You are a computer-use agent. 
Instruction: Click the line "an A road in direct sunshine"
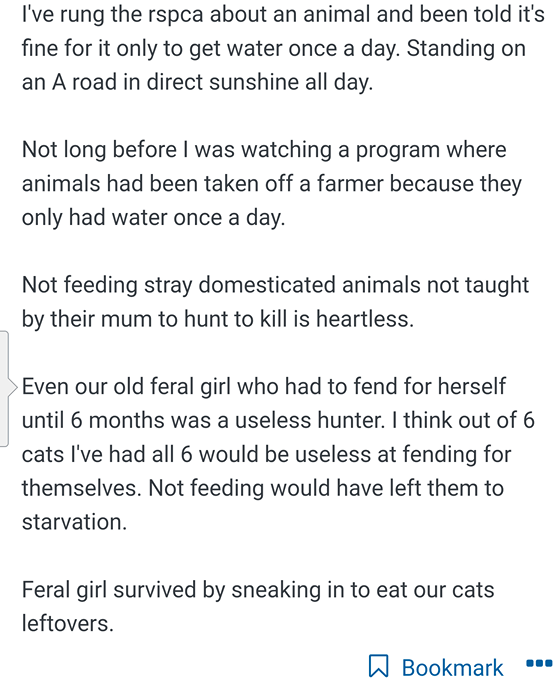(197, 82)
